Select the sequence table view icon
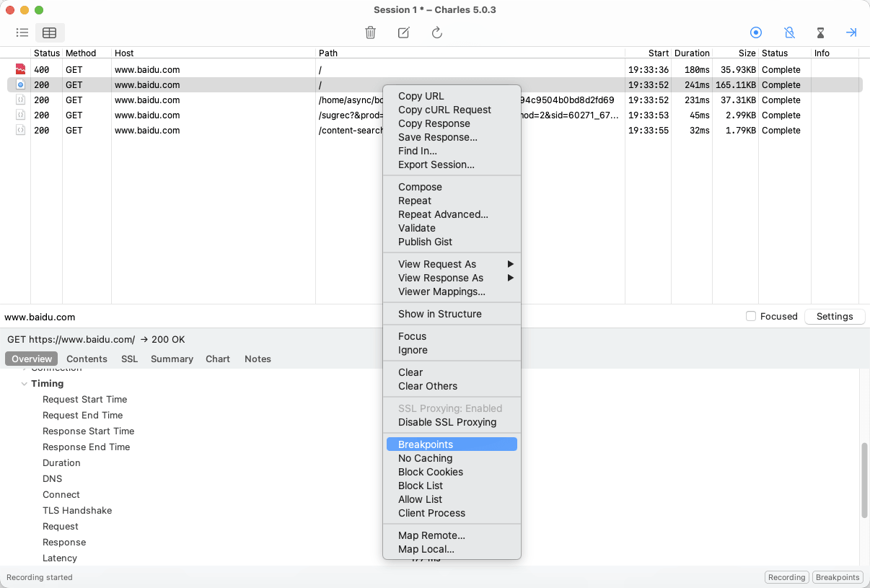This screenshot has height=588, width=870. point(49,32)
